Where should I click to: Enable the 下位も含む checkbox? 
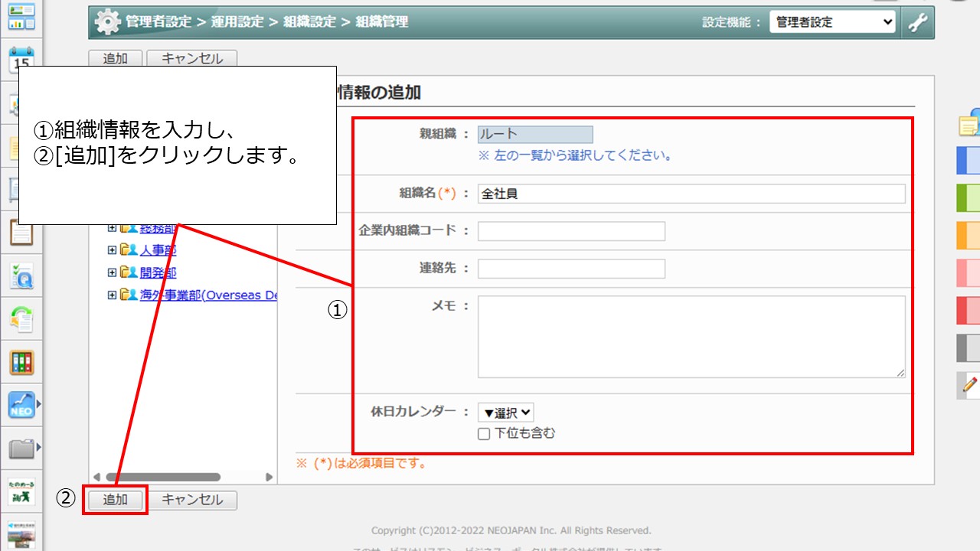tap(484, 434)
